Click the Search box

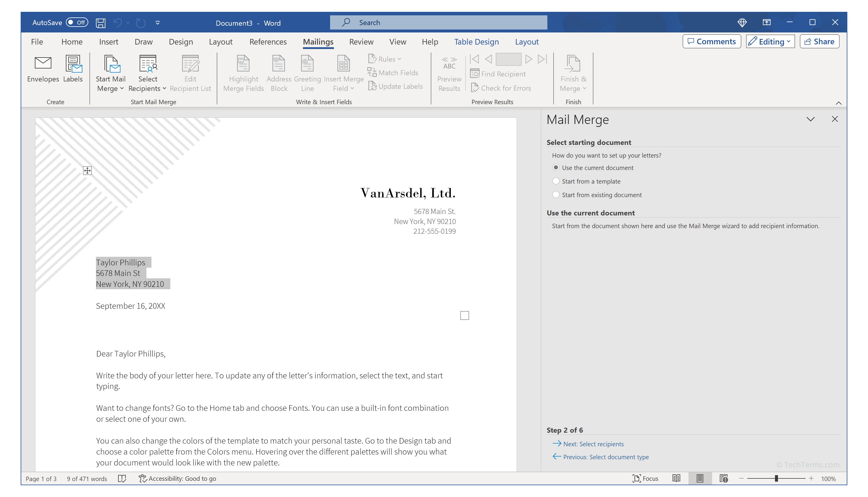(x=438, y=22)
